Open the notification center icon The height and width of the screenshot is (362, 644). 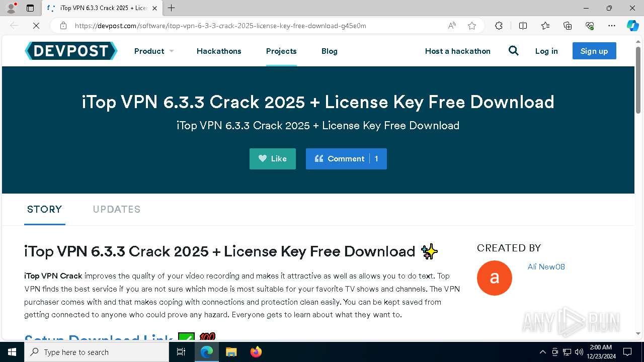627,352
